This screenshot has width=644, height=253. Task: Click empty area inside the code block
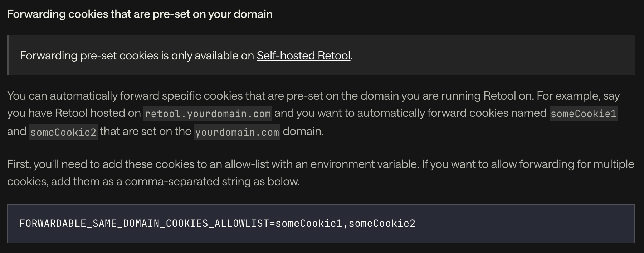(522, 224)
